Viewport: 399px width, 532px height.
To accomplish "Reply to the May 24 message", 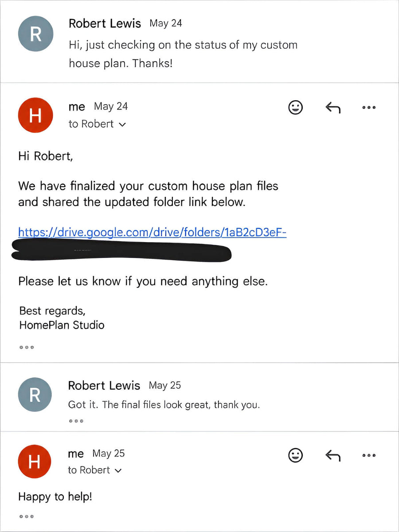I will click(x=332, y=107).
